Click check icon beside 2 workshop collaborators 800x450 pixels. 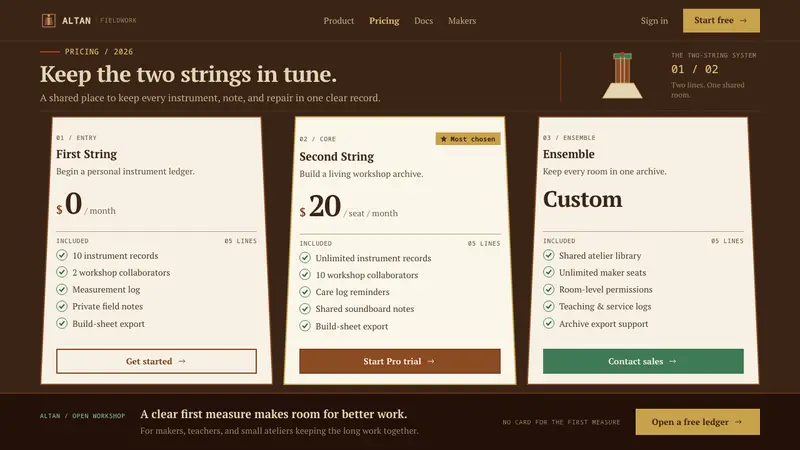pyautogui.click(x=62, y=272)
